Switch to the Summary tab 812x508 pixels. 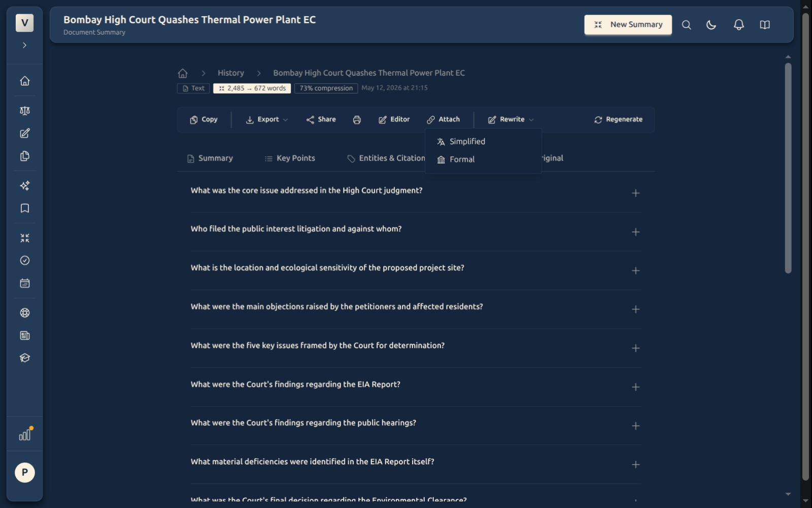coord(210,158)
